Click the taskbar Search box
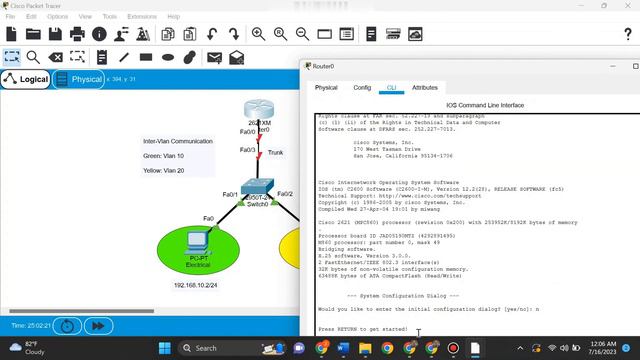 [x=232, y=348]
